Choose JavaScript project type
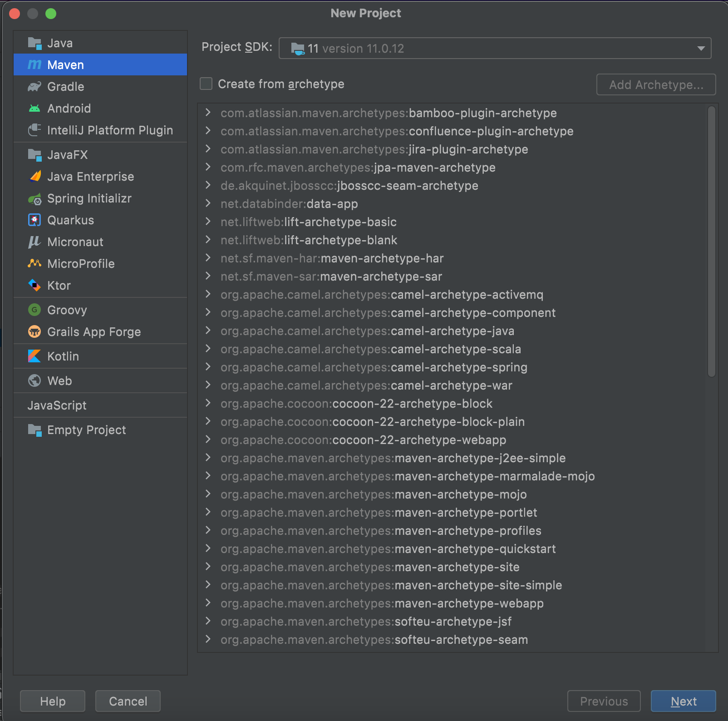The width and height of the screenshot is (728, 721). [57, 405]
